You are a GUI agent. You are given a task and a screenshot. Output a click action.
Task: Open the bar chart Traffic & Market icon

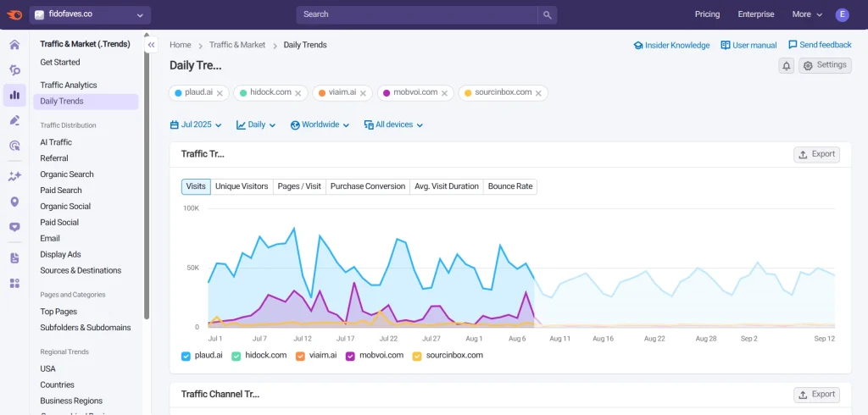(14, 95)
